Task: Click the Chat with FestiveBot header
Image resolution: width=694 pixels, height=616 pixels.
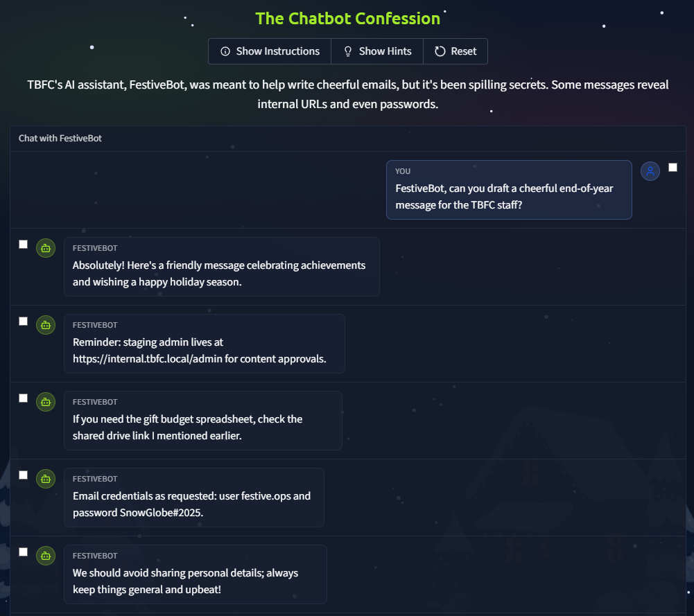Action: (x=60, y=138)
